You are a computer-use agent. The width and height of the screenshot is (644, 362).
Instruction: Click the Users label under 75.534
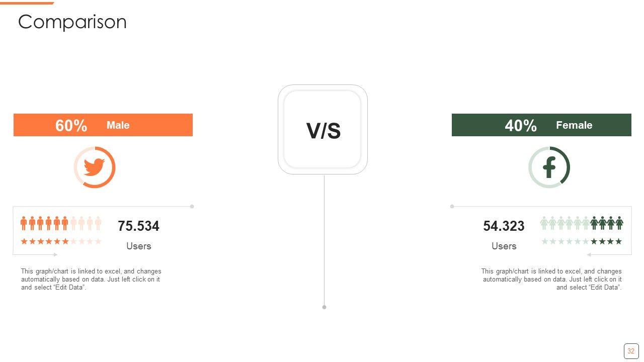[x=138, y=246]
